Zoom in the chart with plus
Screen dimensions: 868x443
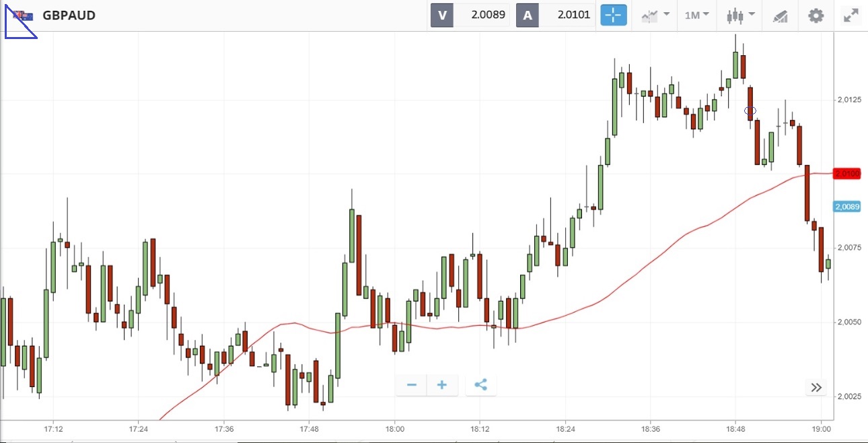442,385
